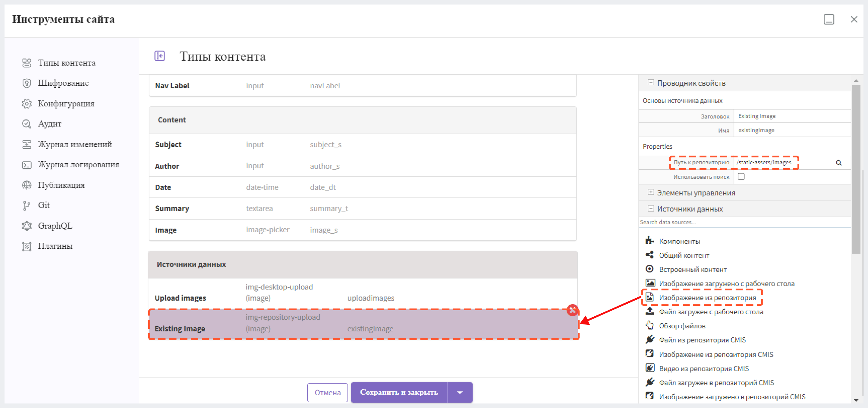Click the Плагины icon in sidebar
This screenshot has width=868, height=408.
pyautogui.click(x=27, y=246)
